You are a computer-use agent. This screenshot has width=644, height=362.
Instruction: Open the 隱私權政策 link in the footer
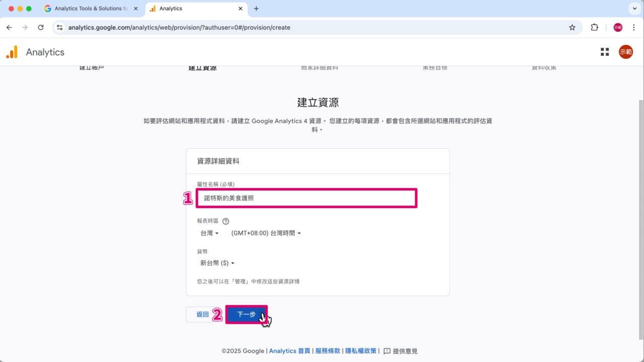tap(360, 351)
